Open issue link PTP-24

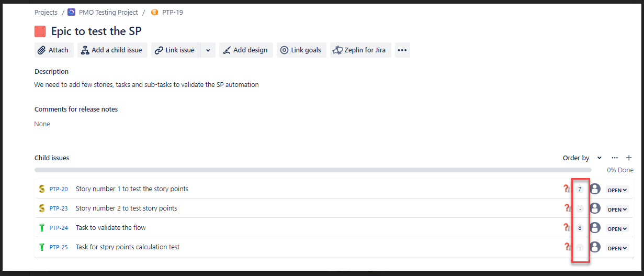tap(59, 228)
